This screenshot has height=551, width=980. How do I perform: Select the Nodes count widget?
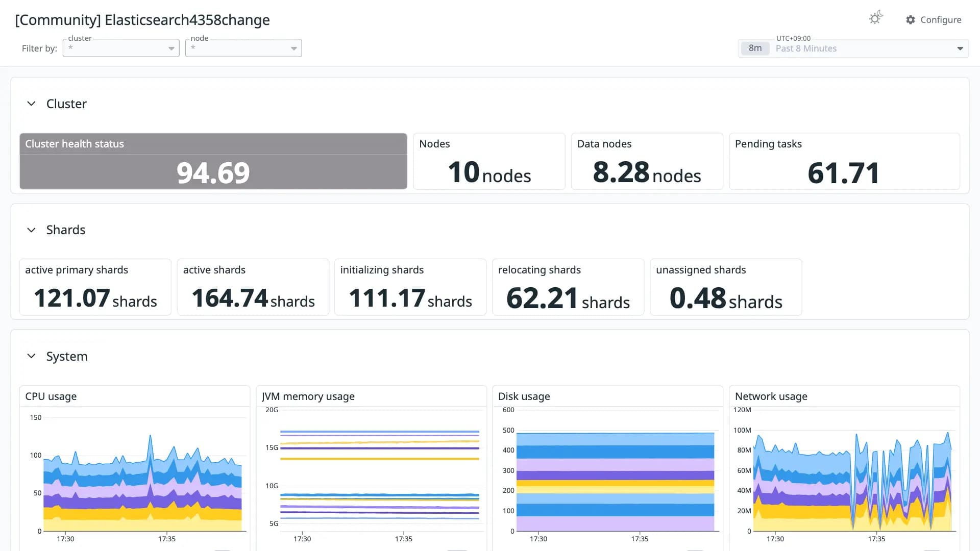[489, 161]
